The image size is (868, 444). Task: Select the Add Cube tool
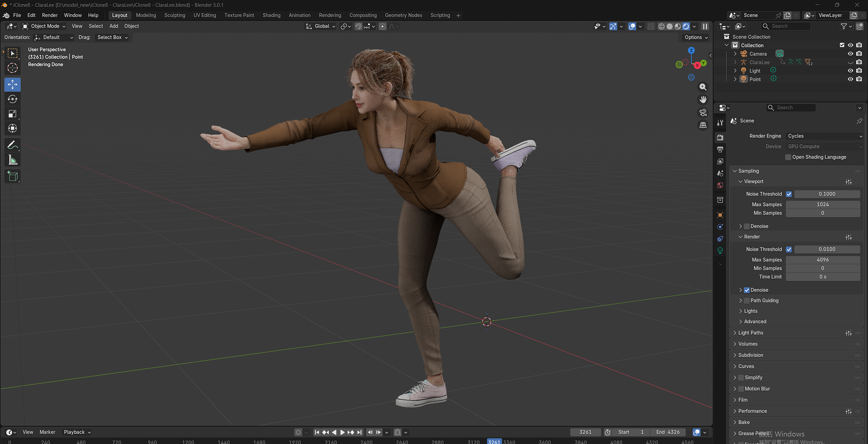tap(12, 176)
